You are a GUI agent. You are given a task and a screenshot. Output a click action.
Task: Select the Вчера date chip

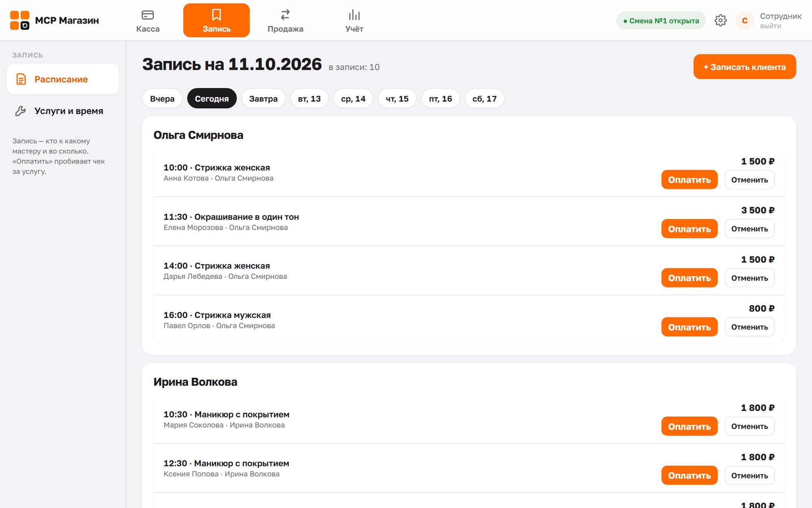click(x=162, y=98)
